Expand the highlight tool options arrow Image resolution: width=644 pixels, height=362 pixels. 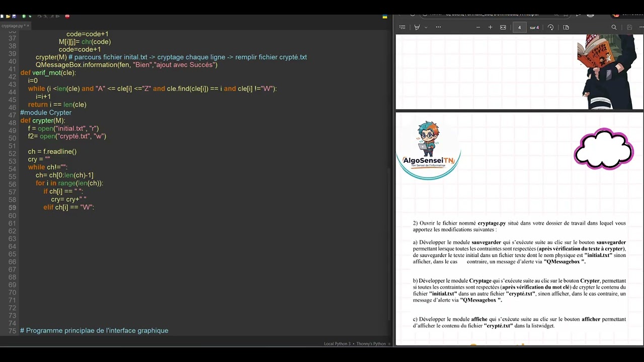point(426,27)
